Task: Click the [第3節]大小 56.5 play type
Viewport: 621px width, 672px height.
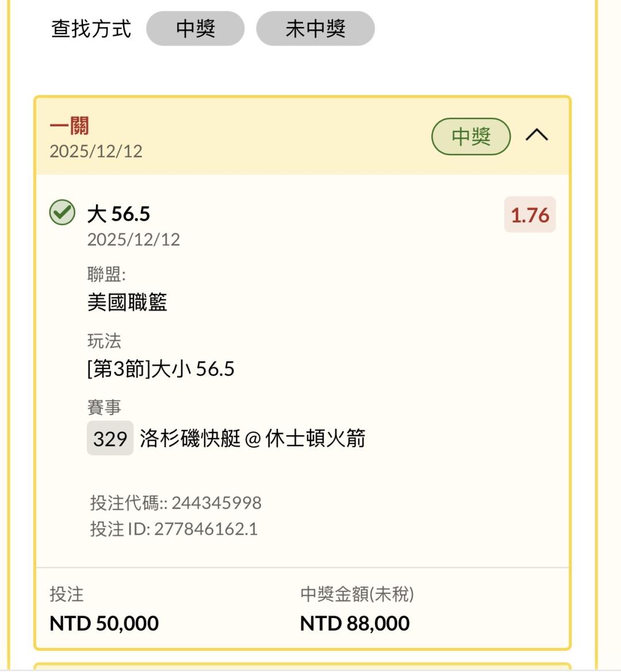Action: pyautogui.click(x=160, y=368)
